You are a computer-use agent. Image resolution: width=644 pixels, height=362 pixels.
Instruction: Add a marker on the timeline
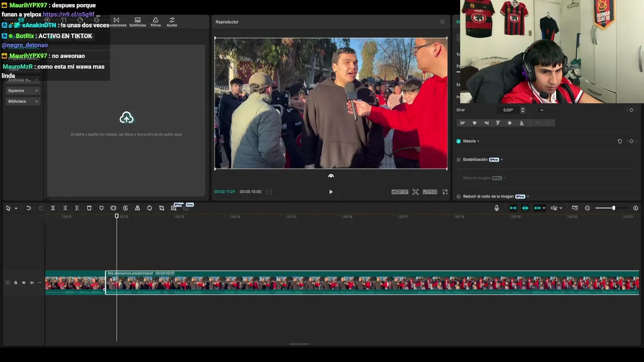[x=101, y=208]
